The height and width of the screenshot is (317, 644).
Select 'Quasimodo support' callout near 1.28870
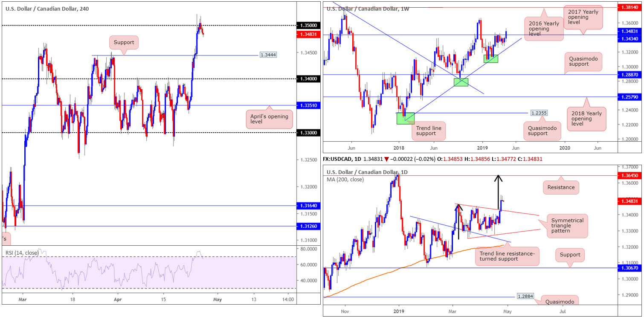tap(584, 61)
